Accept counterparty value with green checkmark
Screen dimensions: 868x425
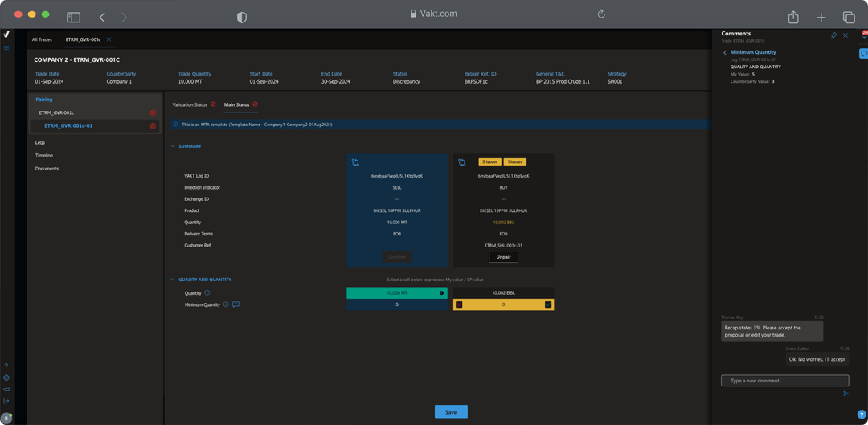[548, 304]
